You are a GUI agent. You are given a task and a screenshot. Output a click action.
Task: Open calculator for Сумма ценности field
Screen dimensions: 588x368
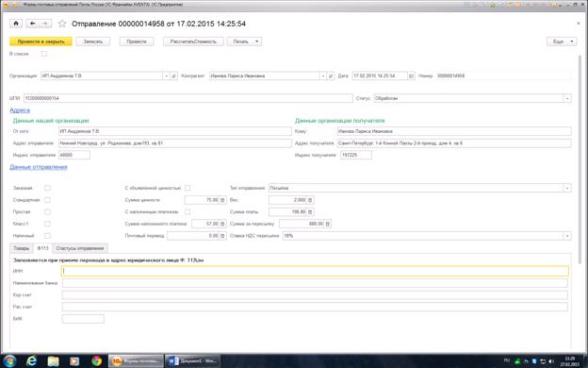[x=222, y=200]
